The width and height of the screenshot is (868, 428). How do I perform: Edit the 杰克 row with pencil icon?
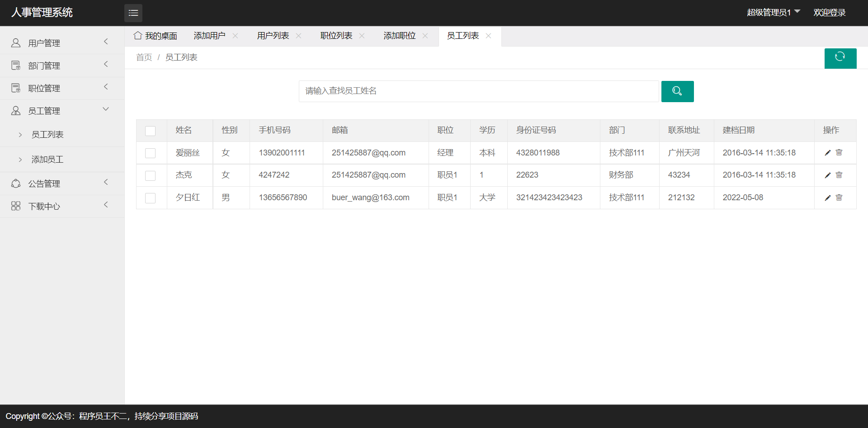click(828, 175)
